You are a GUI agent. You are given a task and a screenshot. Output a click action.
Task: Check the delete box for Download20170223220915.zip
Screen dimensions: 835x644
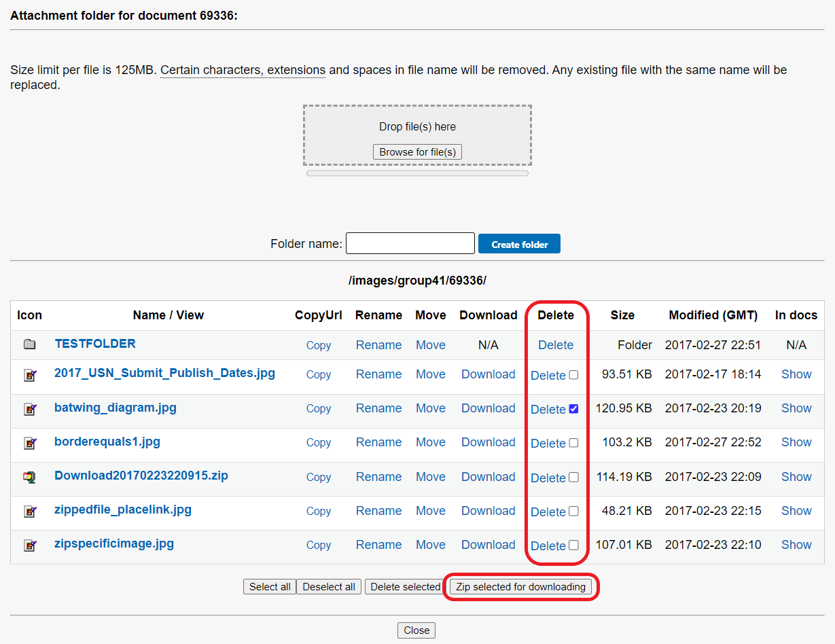click(573, 478)
